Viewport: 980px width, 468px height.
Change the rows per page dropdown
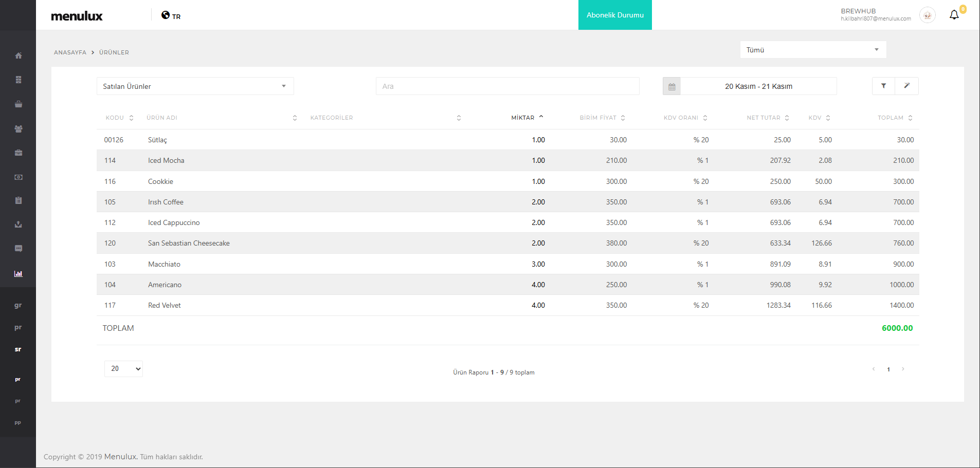click(x=123, y=369)
